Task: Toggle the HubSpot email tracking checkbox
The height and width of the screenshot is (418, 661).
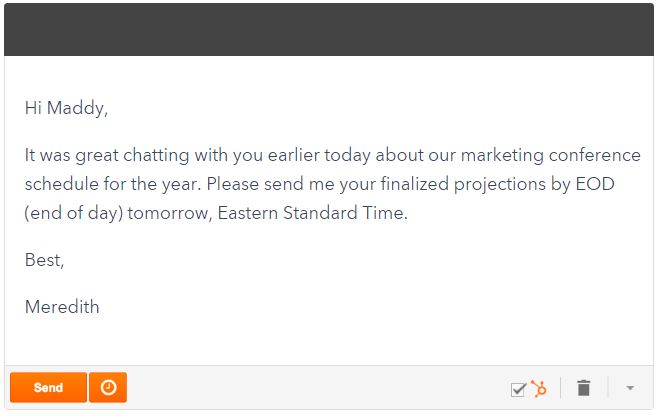Action: (x=518, y=389)
